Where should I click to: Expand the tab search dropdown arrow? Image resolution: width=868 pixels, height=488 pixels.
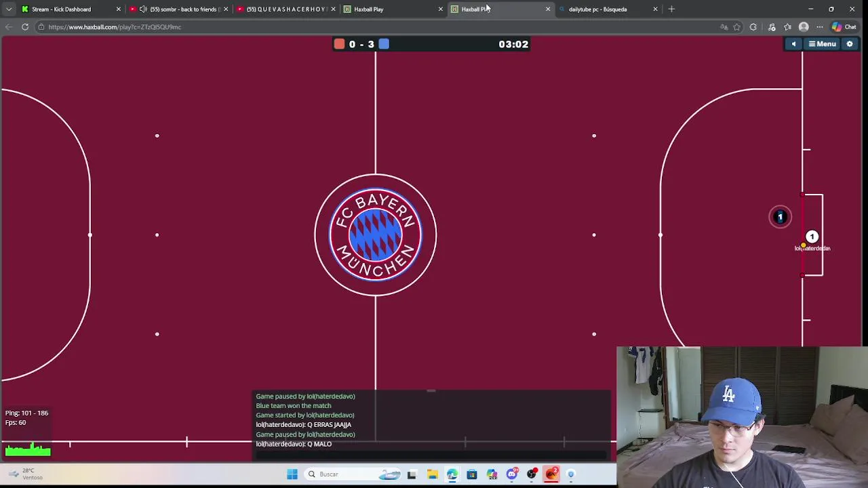coord(8,9)
